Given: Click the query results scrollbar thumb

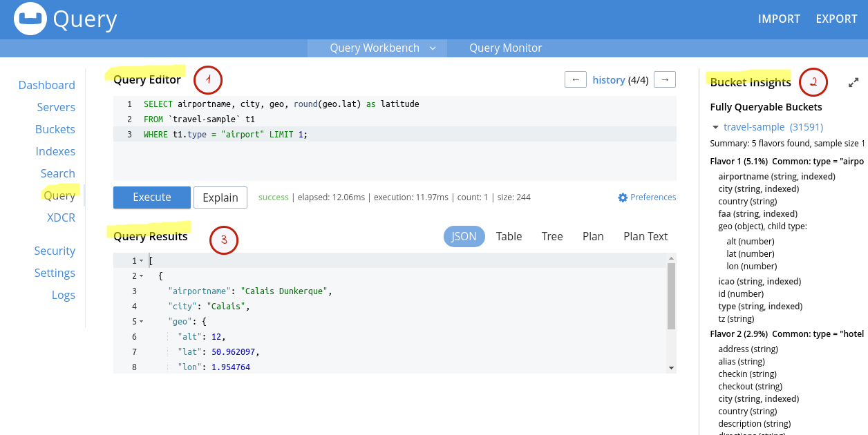Looking at the screenshot, I should click(x=671, y=296).
